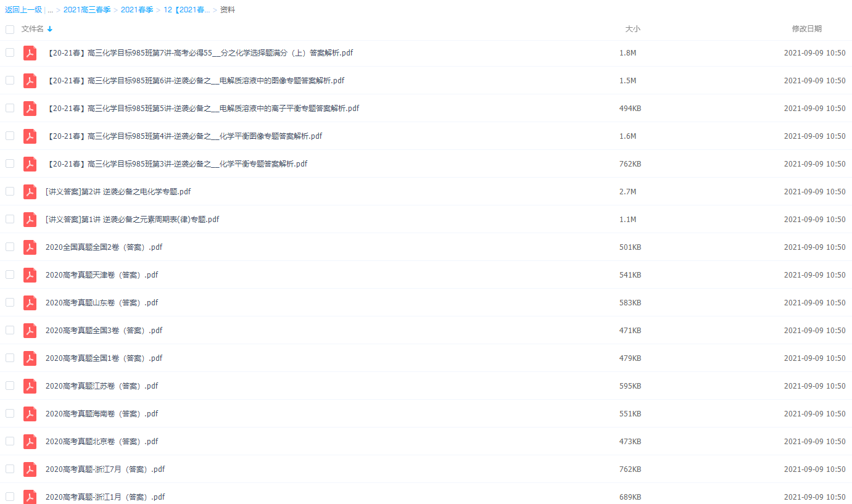This screenshot has width=852, height=504.
Task: Click PDF icon for 2020高考真题海南卷
Action: [x=30, y=414]
